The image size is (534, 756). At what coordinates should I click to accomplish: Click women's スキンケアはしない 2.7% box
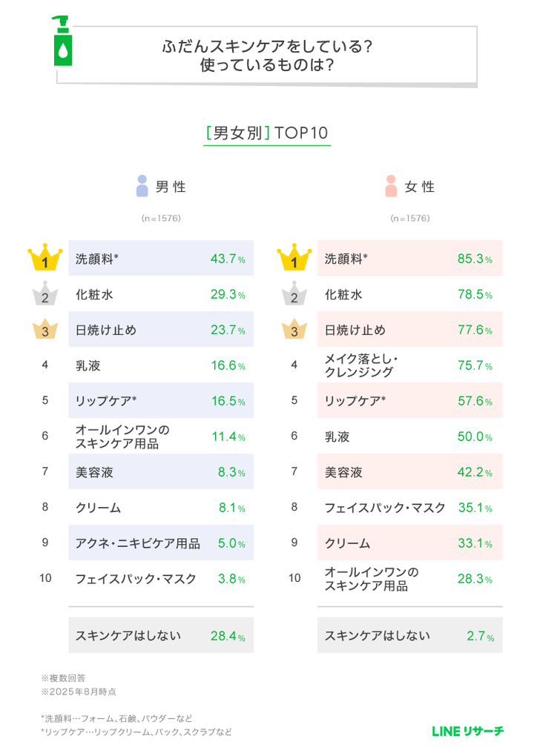point(410,635)
